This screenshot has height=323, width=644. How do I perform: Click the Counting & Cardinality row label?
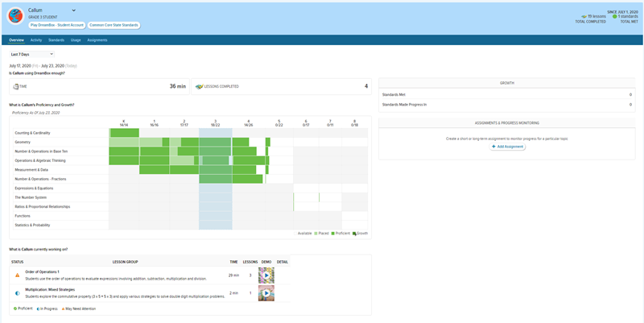pos(32,133)
